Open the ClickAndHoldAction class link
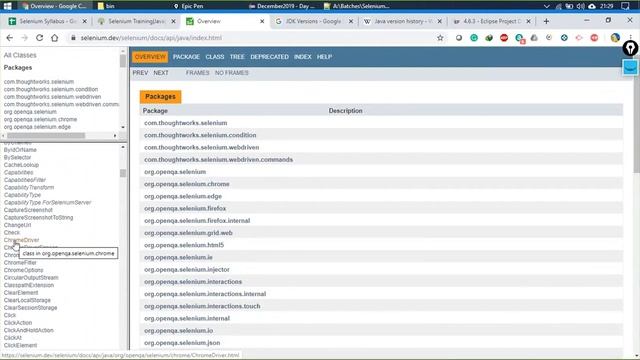Viewport: 640px width, 360px height. [x=29, y=330]
